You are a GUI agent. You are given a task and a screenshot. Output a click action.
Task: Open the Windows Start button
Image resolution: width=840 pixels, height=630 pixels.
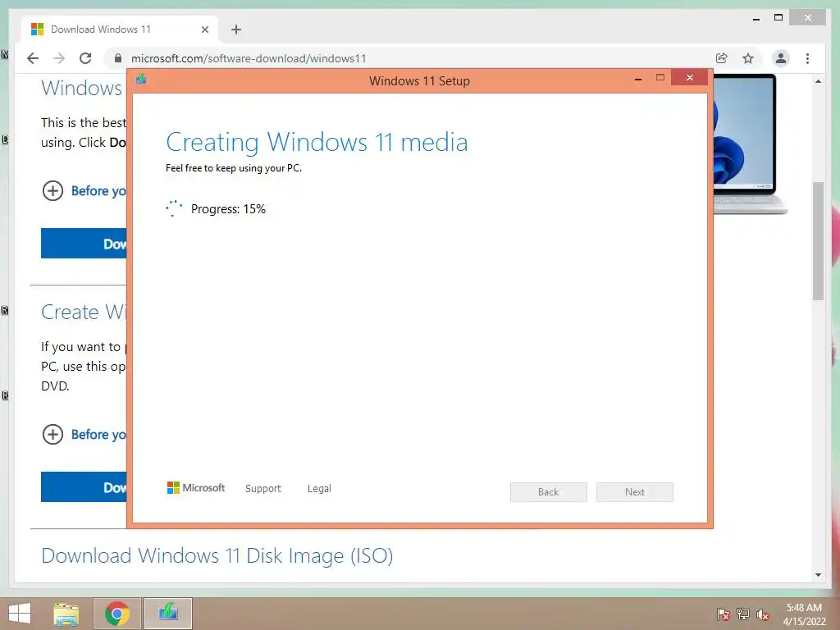tap(20, 614)
